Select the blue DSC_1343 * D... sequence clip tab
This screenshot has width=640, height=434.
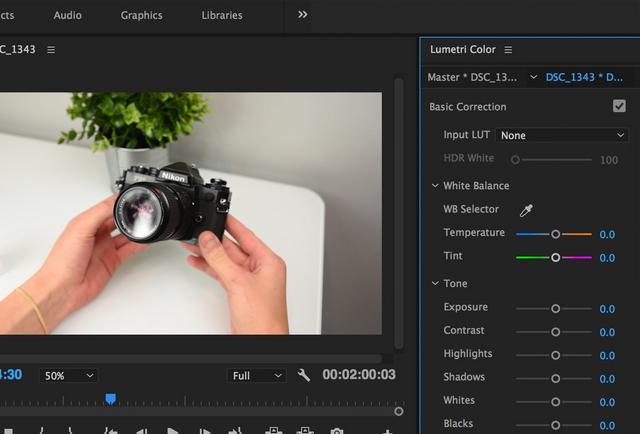pos(584,77)
